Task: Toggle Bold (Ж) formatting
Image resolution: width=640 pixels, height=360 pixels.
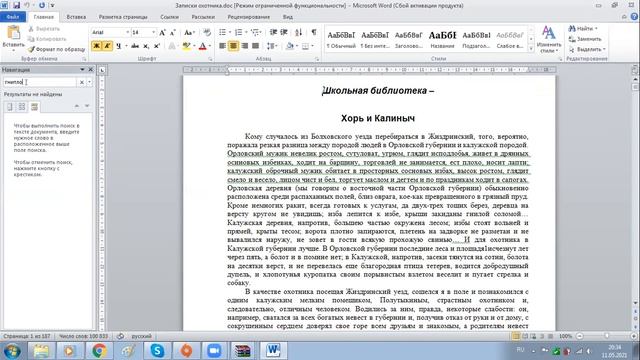Action: click(x=96, y=46)
